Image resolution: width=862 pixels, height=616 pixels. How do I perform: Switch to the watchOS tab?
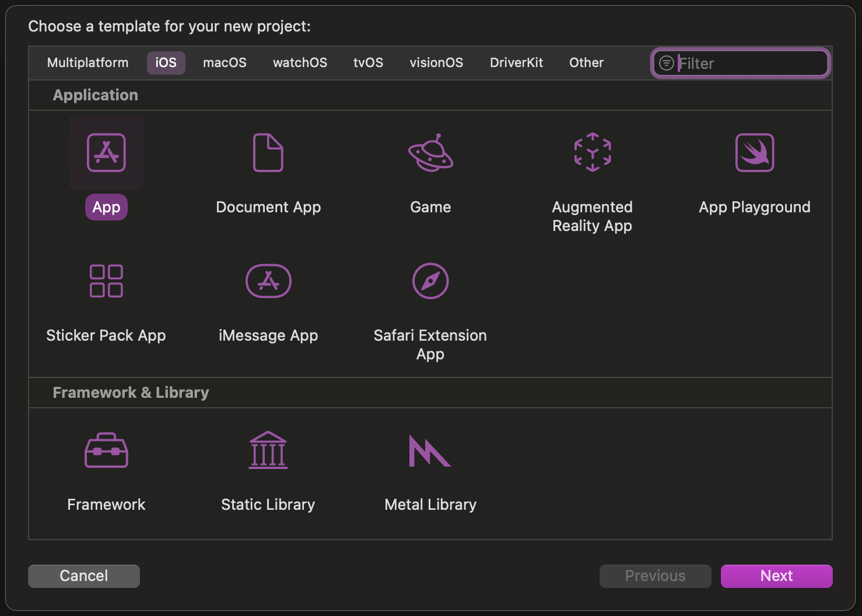tap(300, 63)
